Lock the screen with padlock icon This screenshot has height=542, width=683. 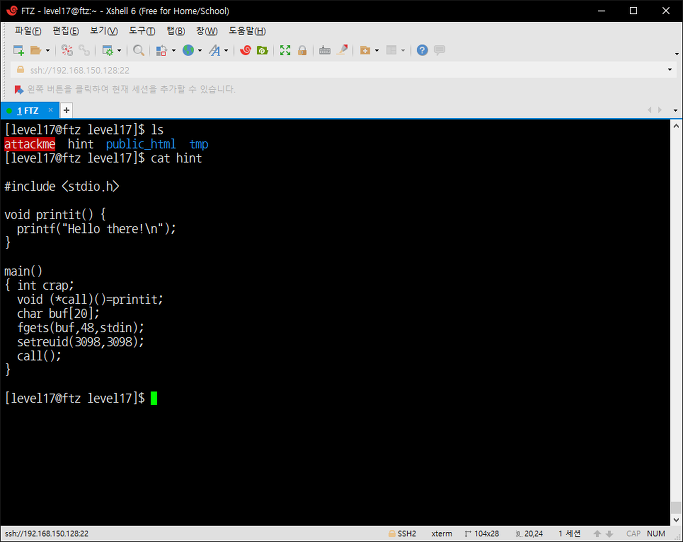(x=302, y=51)
